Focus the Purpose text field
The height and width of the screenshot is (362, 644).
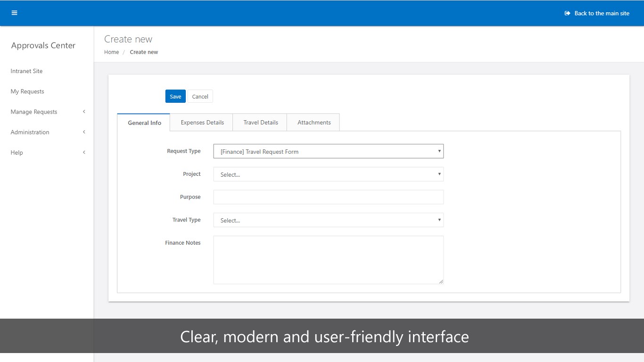click(328, 197)
